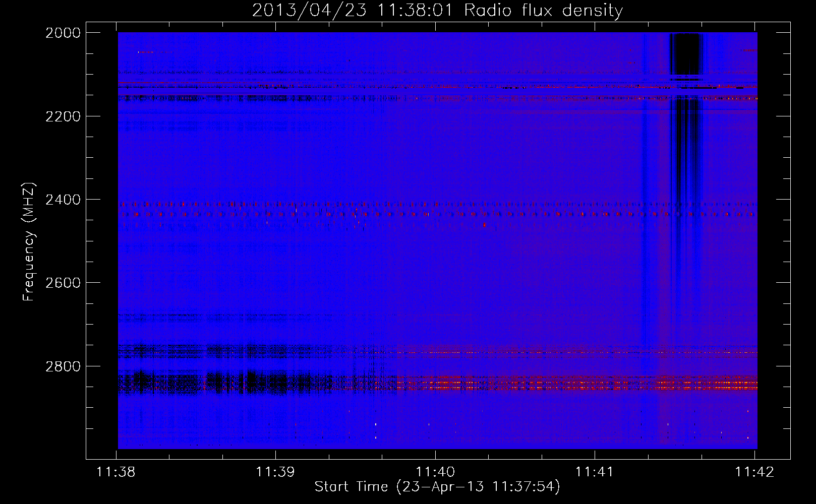Click the 11:39 time tick label
The width and height of the screenshot is (816, 504).
(275, 472)
